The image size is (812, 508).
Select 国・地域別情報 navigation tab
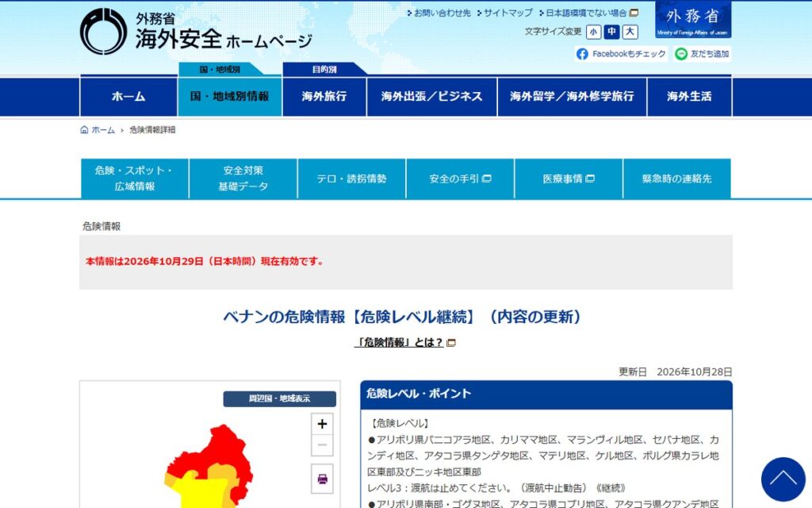(x=230, y=96)
